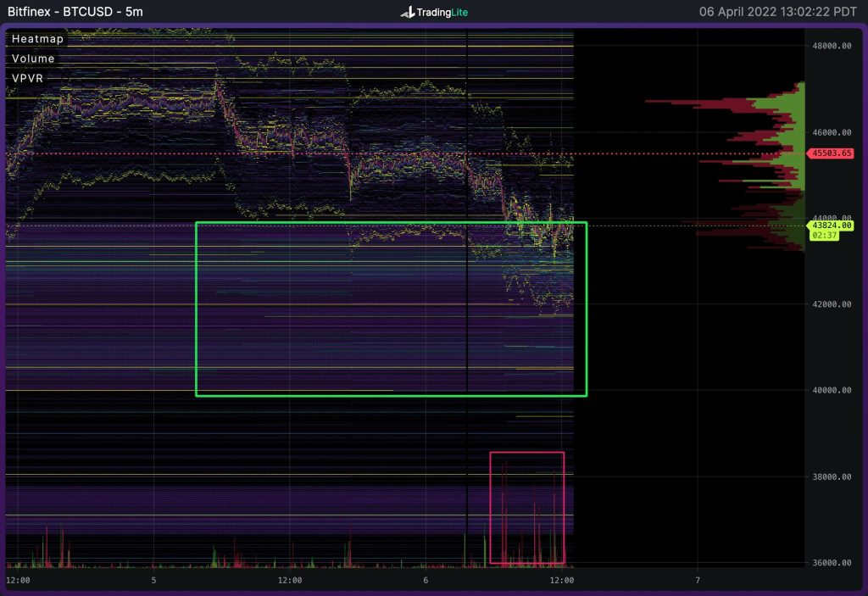Click the date label 6 on time axis
The width and height of the screenshot is (868, 596).
point(426,580)
